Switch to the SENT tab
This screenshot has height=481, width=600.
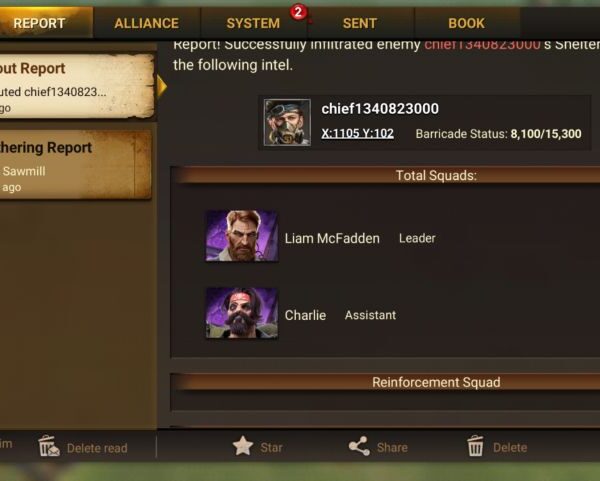[x=360, y=23]
